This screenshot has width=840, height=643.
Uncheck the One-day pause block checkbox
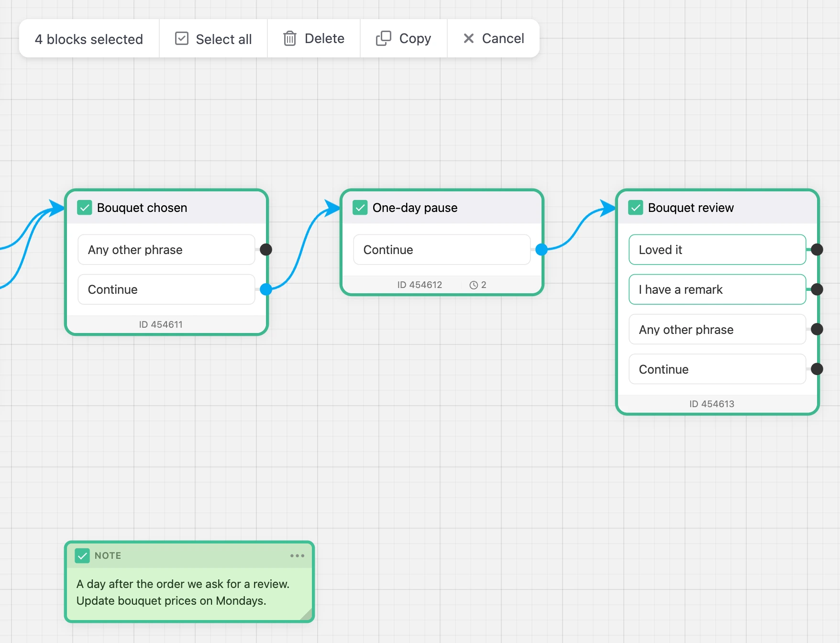point(360,208)
